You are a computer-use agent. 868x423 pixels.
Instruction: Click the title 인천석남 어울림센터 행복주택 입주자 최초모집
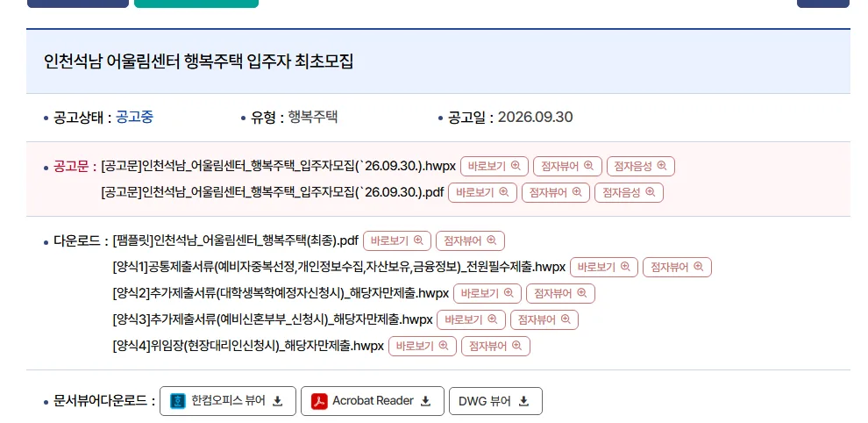pos(198,61)
